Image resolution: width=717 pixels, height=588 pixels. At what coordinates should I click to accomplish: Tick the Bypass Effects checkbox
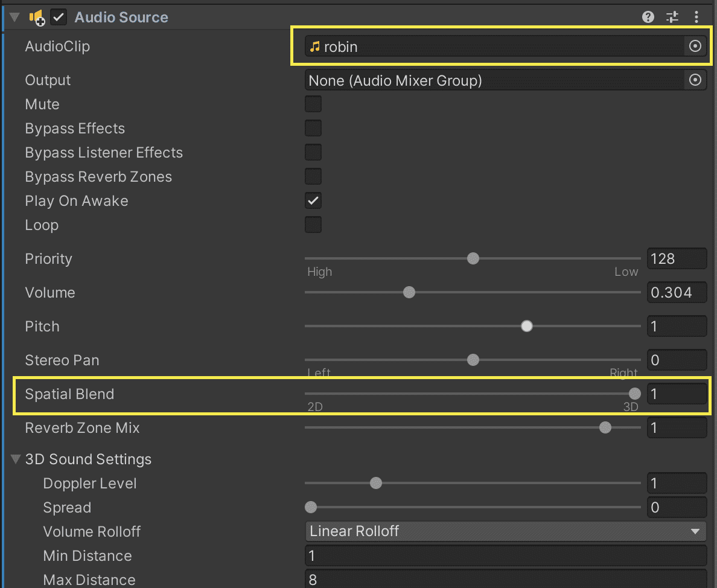[313, 129]
